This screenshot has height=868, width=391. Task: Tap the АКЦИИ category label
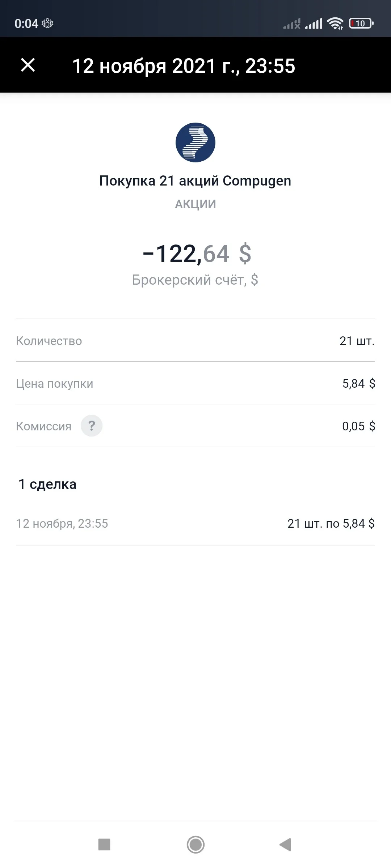click(195, 204)
